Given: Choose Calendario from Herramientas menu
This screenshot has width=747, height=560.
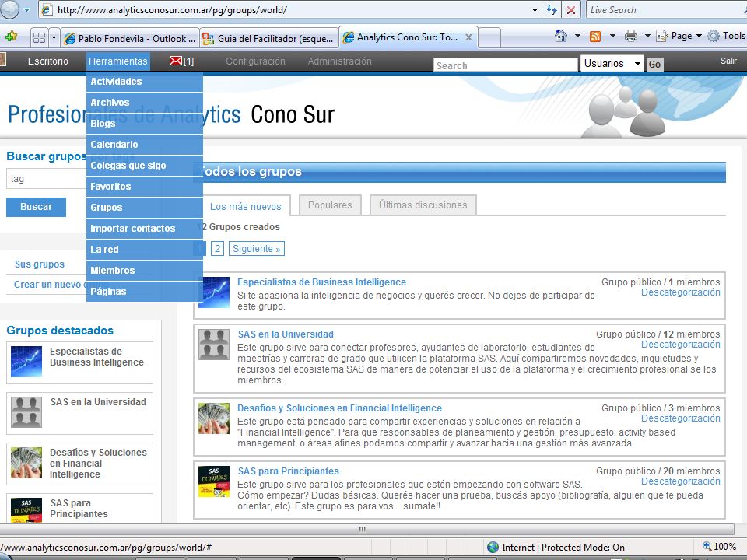Looking at the screenshot, I should pos(145,145).
